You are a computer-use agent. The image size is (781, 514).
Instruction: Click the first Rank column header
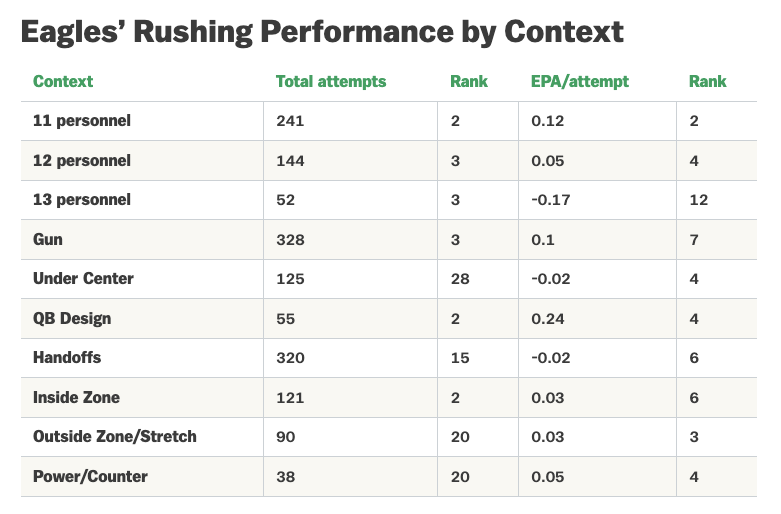tap(469, 82)
